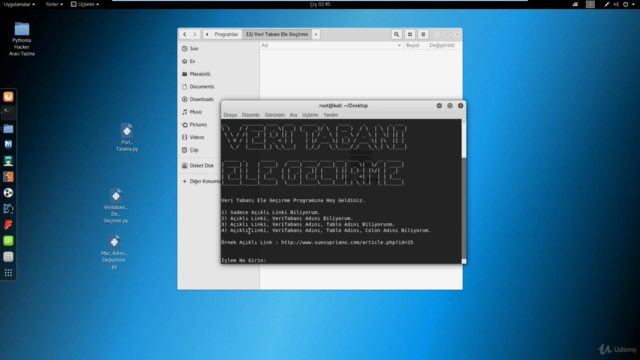640x360 pixels.
Task: Open the Yerler menu in top bar
Action: (x=54, y=4)
